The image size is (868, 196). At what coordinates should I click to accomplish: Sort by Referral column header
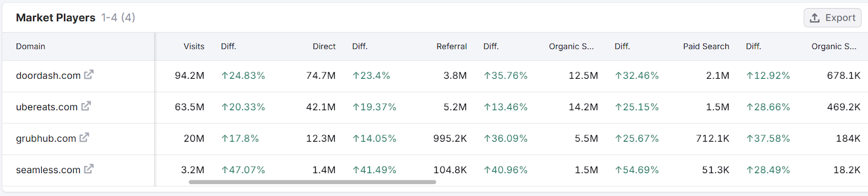click(451, 47)
